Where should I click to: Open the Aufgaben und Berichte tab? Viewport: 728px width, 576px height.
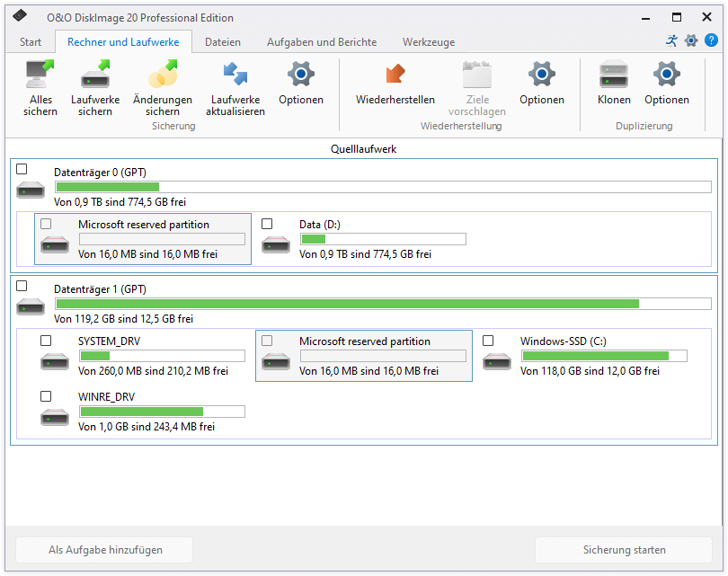[321, 42]
